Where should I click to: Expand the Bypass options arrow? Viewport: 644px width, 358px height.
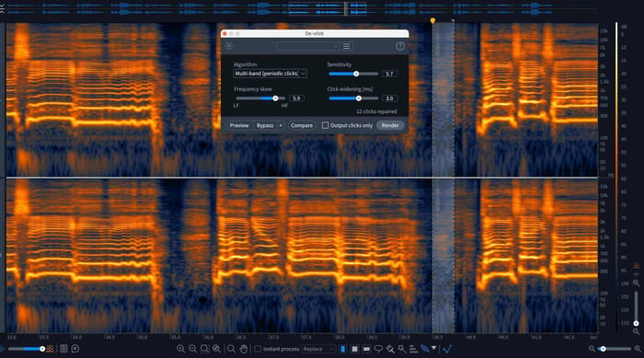tap(281, 125)
